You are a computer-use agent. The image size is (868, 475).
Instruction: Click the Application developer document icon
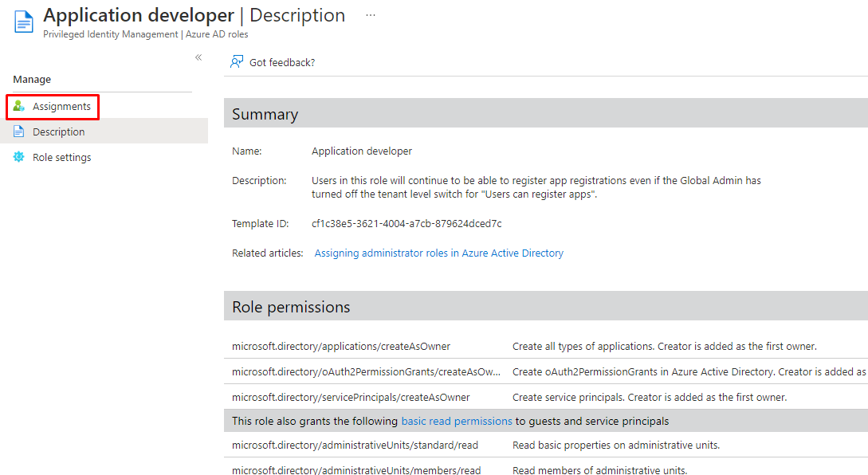point(24,22)
